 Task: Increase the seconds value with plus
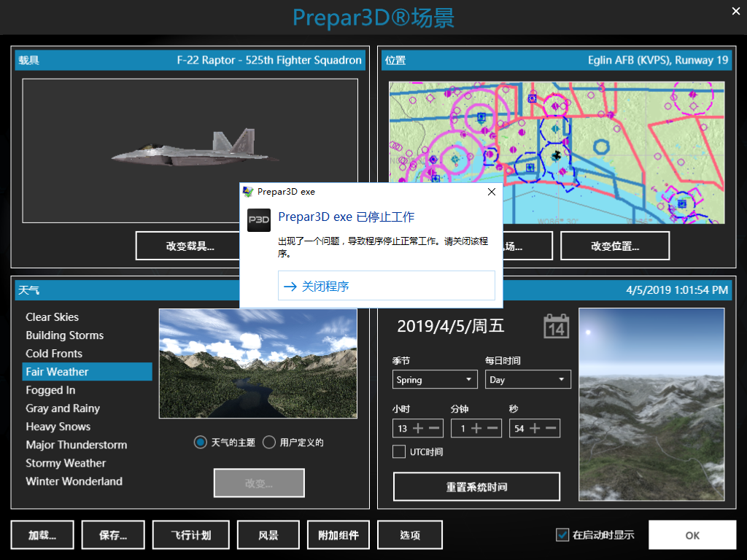535,429
